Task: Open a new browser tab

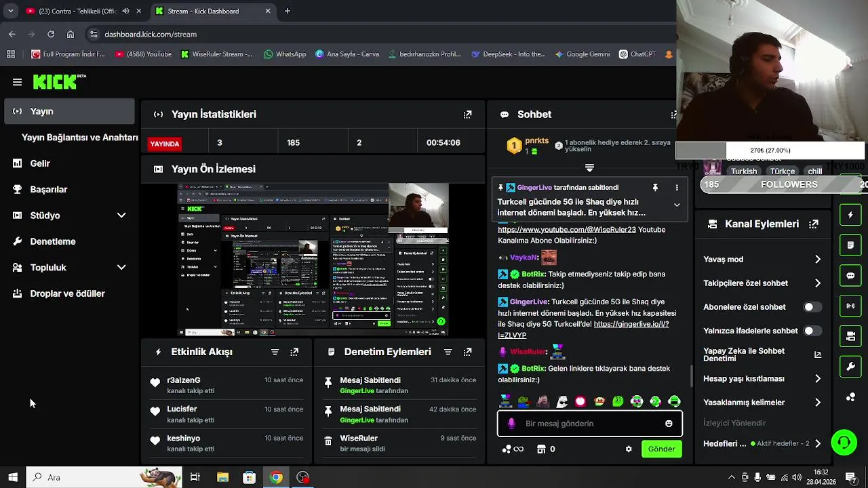Action: 288,11
